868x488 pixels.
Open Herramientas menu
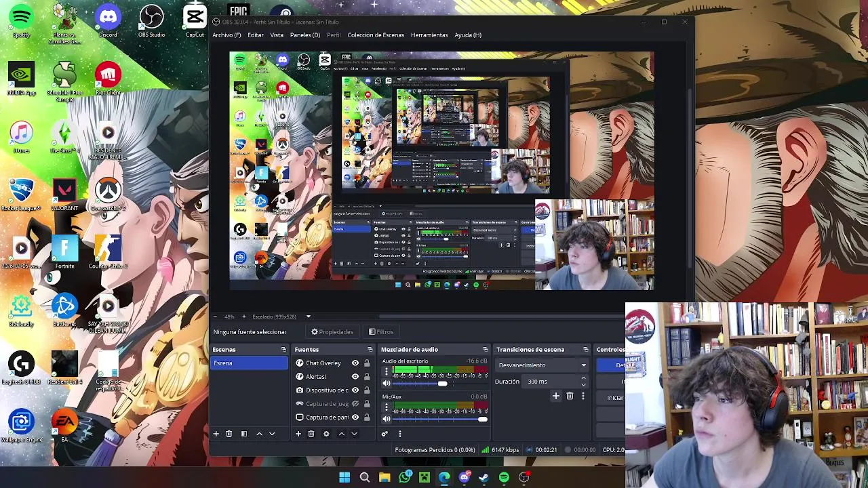click(x=429, y=35)
